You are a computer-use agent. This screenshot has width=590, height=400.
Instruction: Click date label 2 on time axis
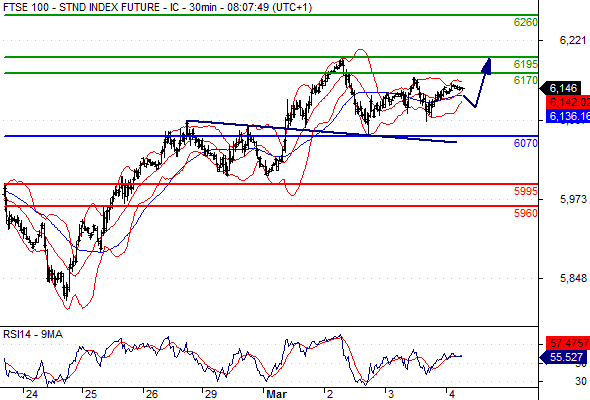tap(330, 394)
